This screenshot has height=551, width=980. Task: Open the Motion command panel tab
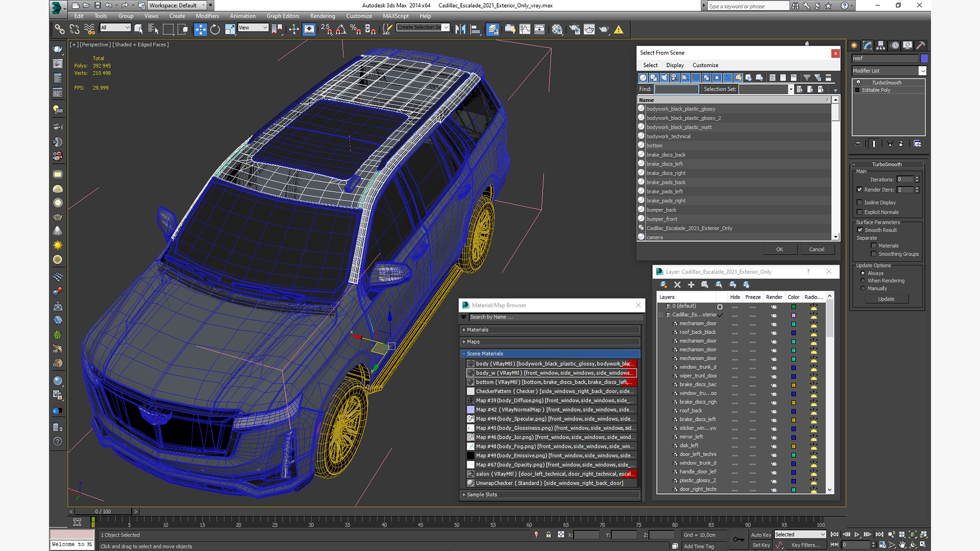[x=895, y=45]
